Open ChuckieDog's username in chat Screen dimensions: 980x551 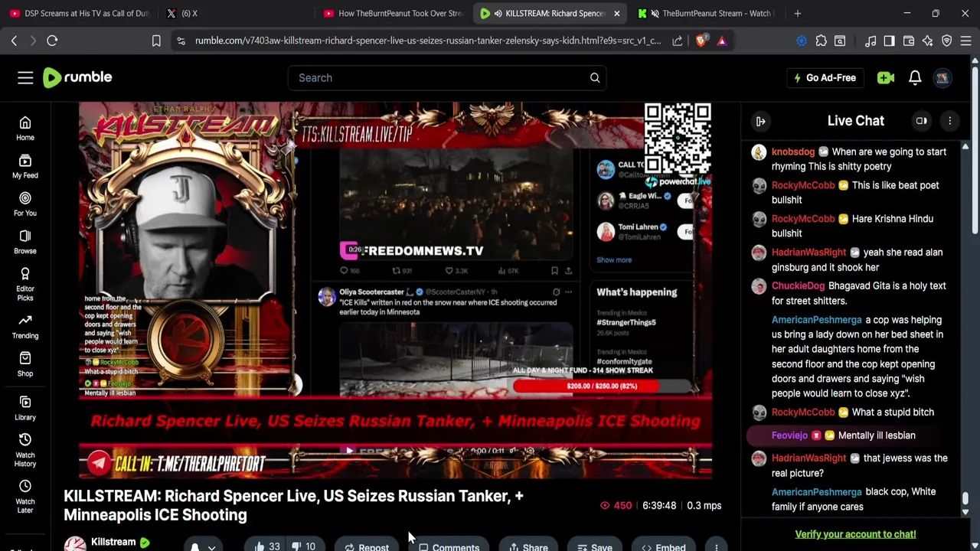click(798, 285)
